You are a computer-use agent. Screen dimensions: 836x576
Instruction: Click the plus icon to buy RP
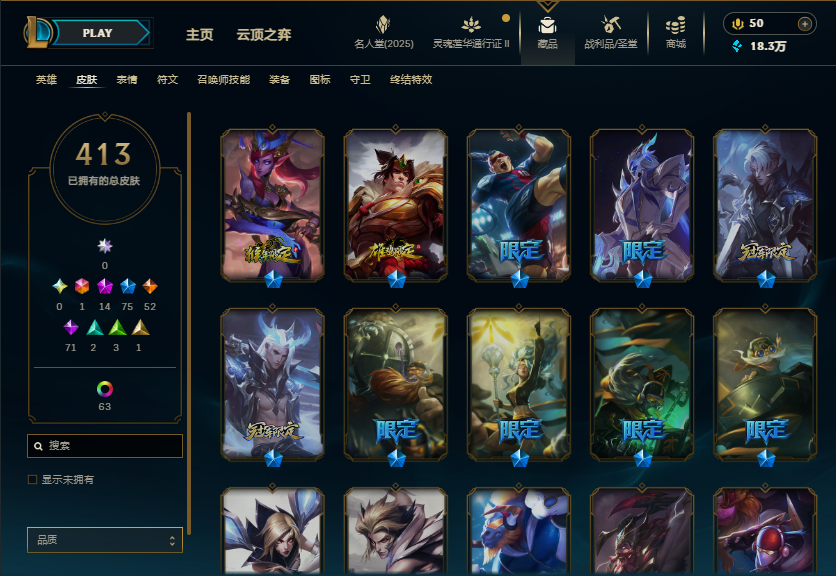[805, 23]
